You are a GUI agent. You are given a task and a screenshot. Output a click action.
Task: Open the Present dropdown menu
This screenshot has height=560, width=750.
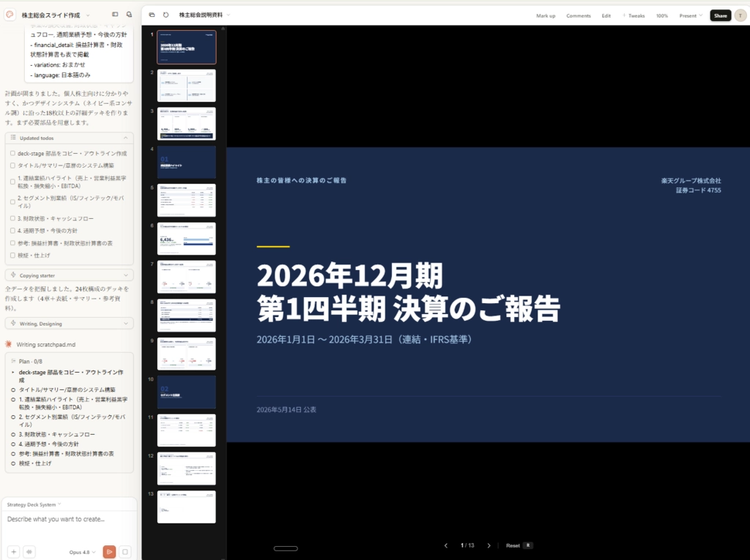pyautogui.click(x=691, y=16)
